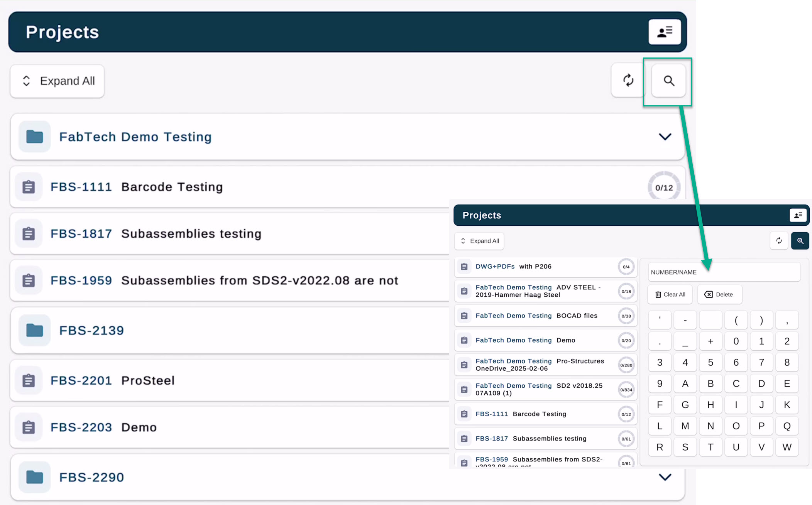
Task: Click clipboard icon for FBS-2201 ProSteel
Action: 29,380
